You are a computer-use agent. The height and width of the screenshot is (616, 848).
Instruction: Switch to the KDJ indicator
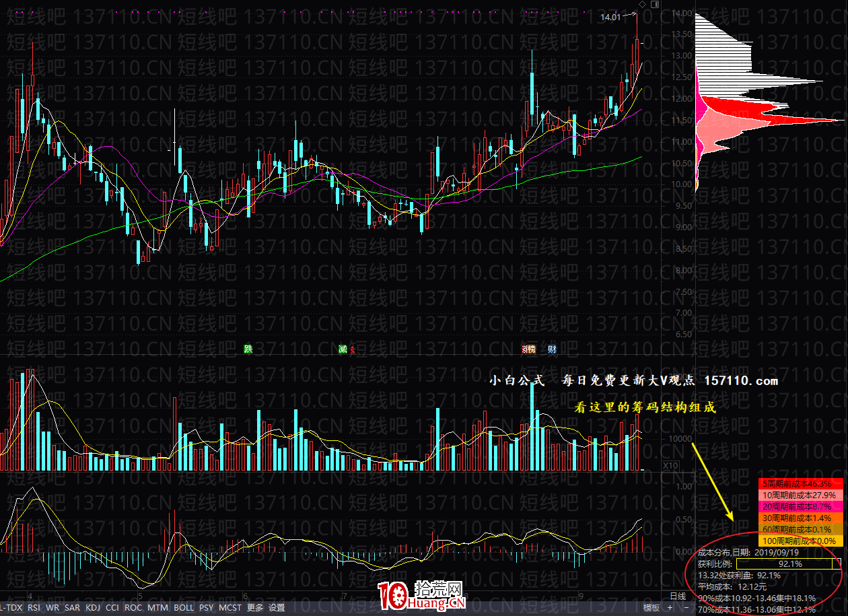click(x=93, y=607)
